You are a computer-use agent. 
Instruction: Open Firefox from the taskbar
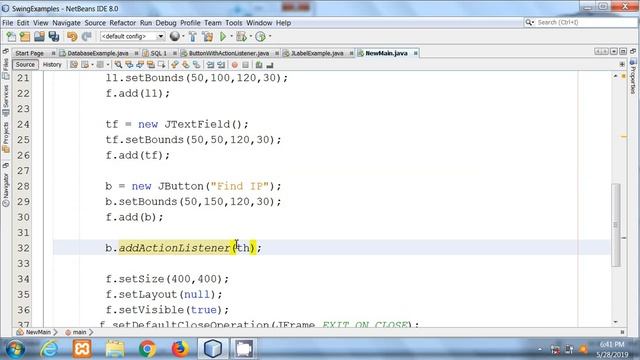pyautogui.click(x=180, y=349)
